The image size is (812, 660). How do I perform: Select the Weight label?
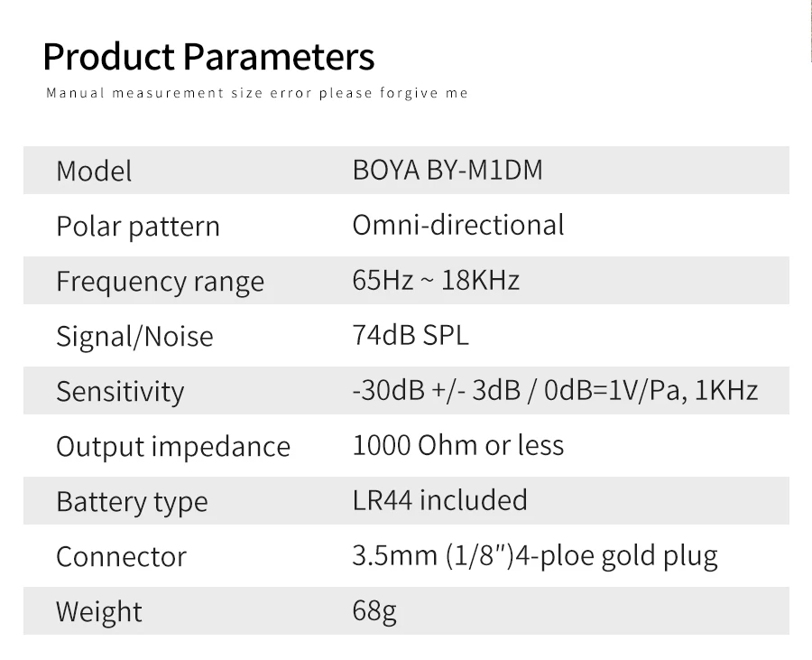[99, 612]
